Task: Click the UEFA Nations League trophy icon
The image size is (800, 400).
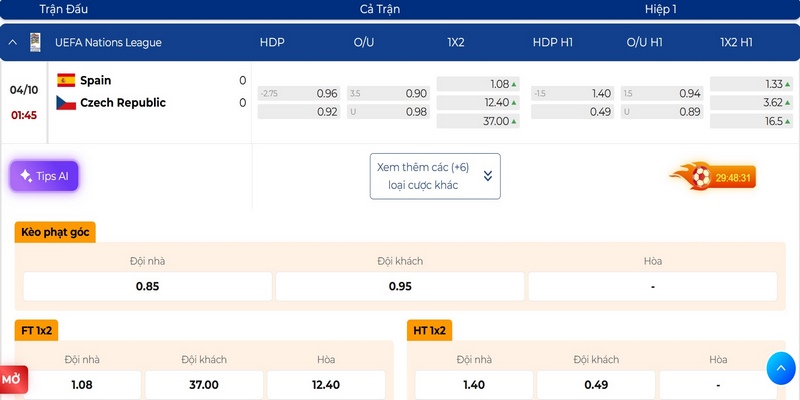Action: (35, 42)
